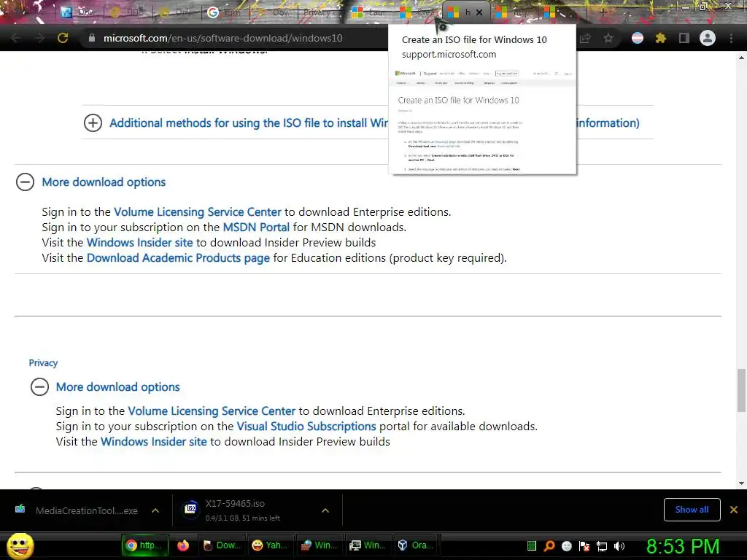The height and width of the screenshot is (560, 747).
Task: Bookmark this page with the star icon
Action: [608, 38]
